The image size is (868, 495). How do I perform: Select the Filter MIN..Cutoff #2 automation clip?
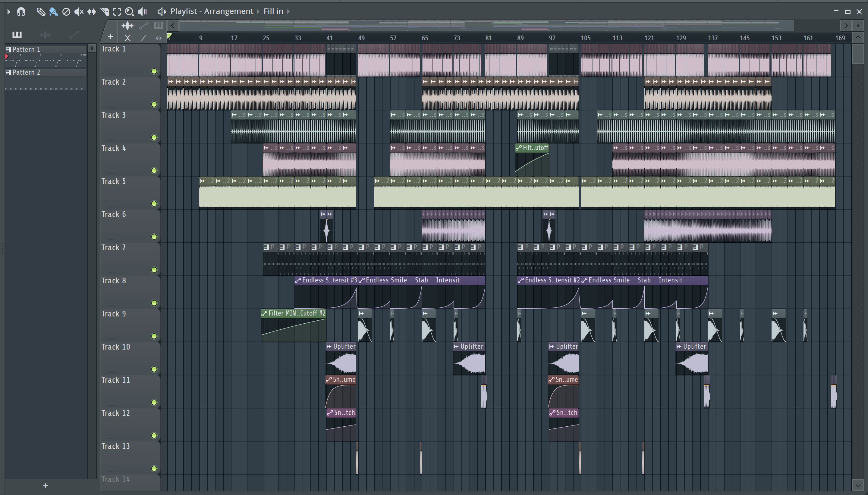tap(293, 326)
